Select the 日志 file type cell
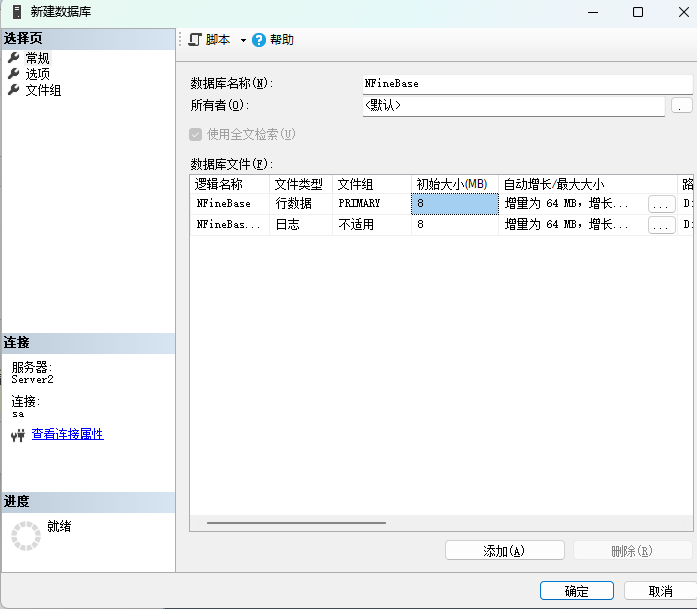 tap(301, 224)
